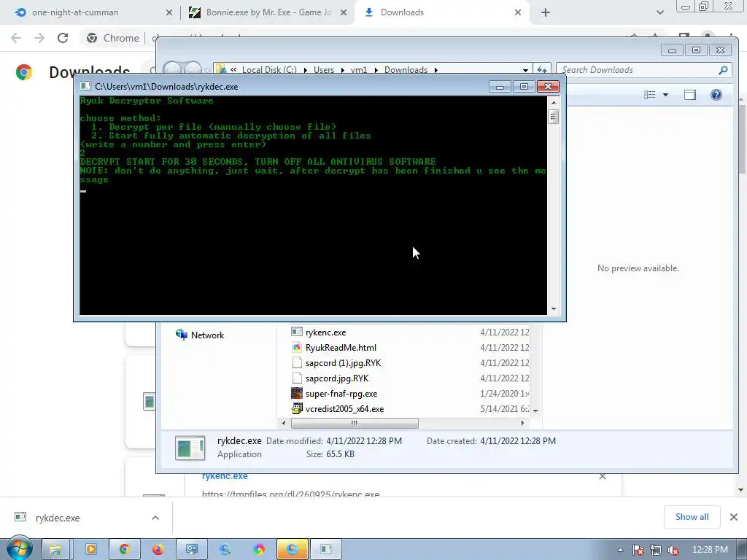Viewport: 747px width, 560px height.
Task: Open Explorer help via the blue question mark
Action: click(x=716, y=95)
